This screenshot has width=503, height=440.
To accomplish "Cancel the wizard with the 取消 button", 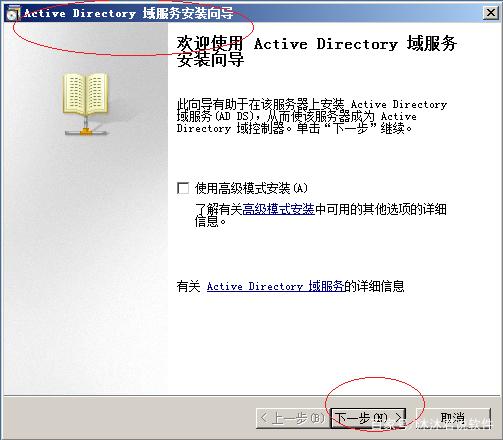I will 453,418.
